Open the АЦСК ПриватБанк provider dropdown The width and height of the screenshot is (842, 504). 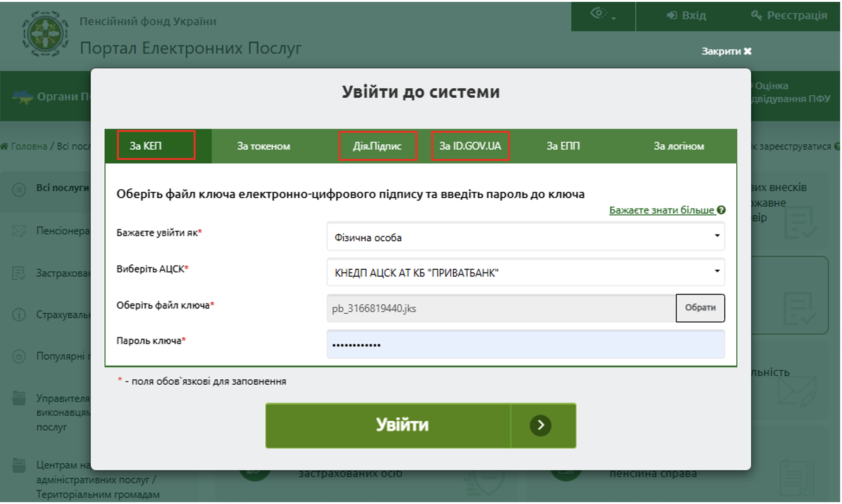click(x=525, y=273)
